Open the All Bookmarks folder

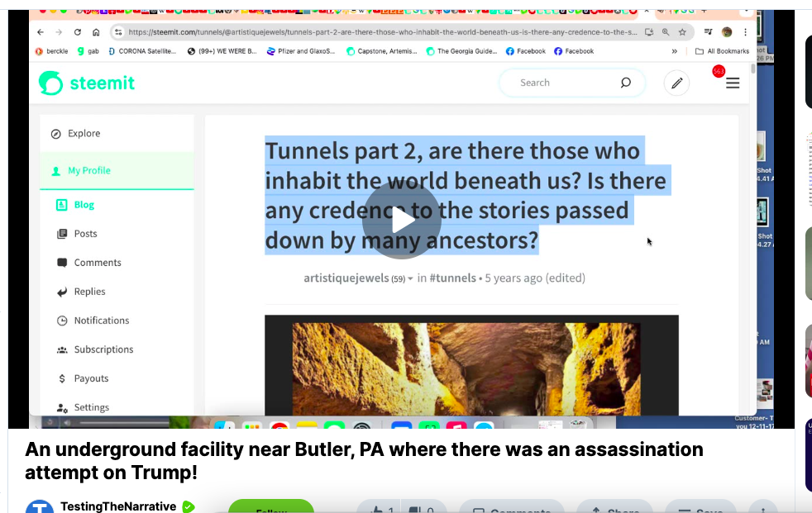[x=722, y=51]
